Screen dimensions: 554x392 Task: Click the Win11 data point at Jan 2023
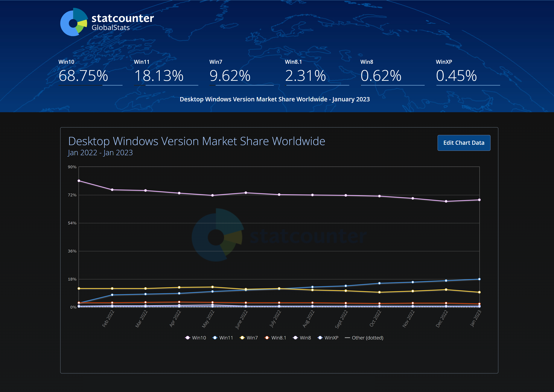tap(479, 279)
